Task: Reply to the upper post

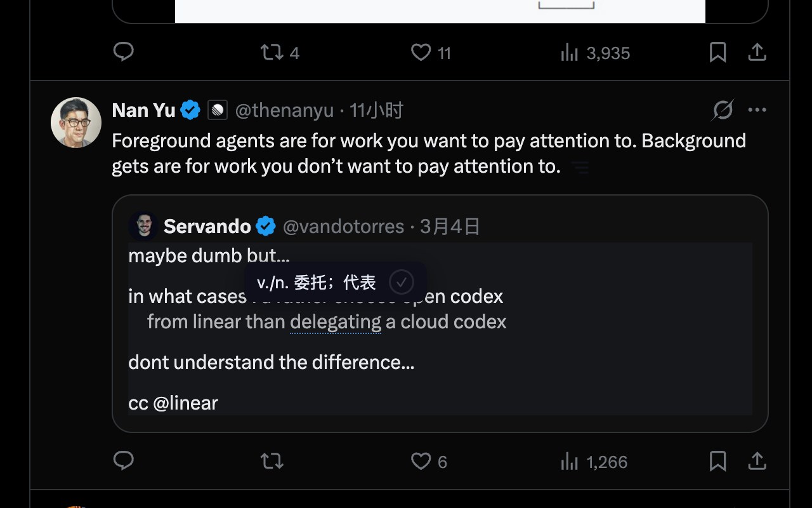Action: click(123, 52)
